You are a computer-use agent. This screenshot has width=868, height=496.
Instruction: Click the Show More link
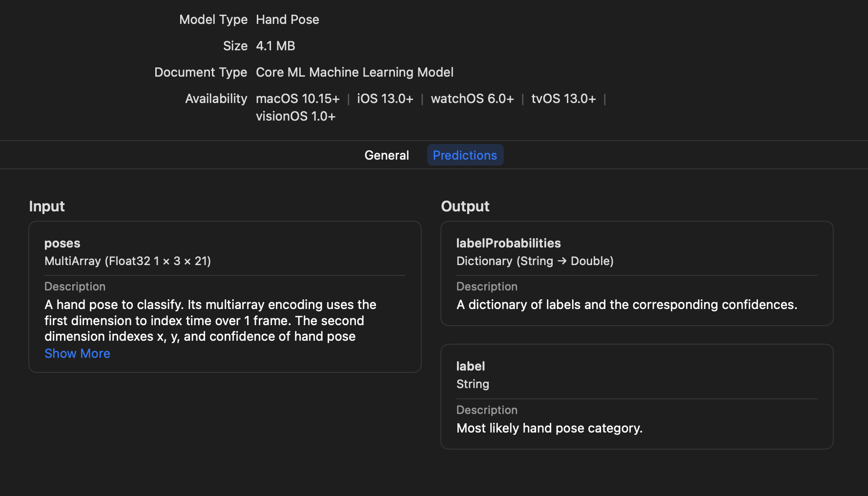click(x=77, y=353)
